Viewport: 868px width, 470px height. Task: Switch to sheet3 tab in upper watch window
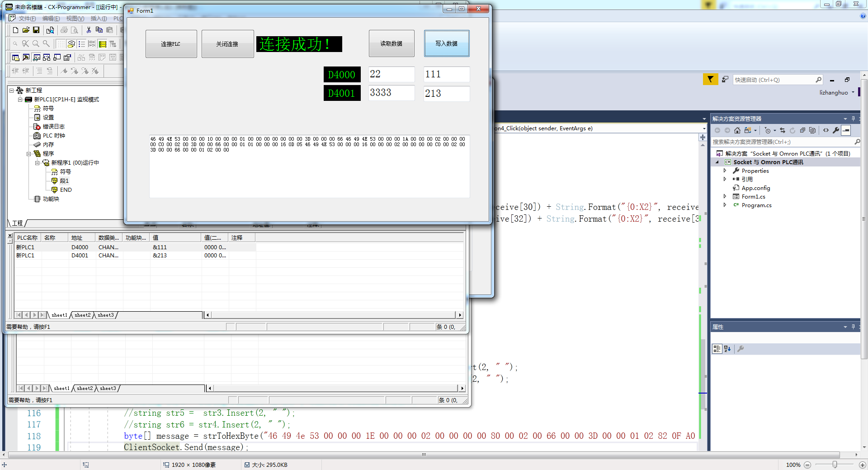(106, 315)
